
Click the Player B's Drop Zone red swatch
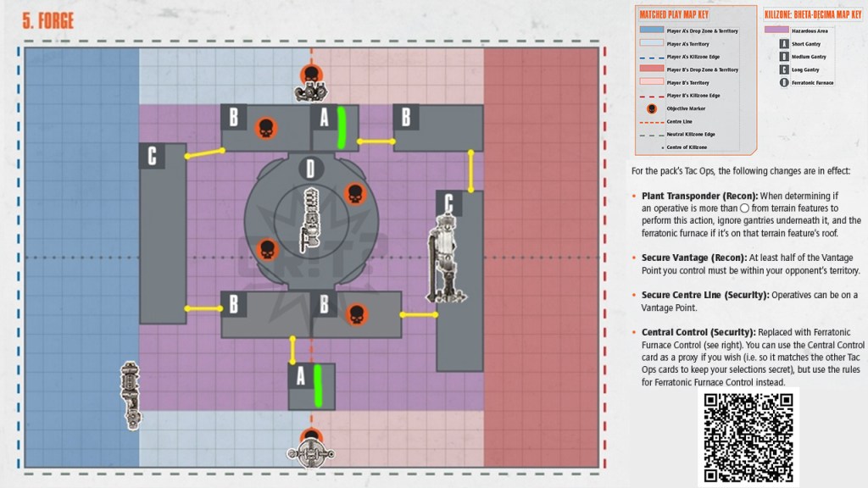(650, 69)
